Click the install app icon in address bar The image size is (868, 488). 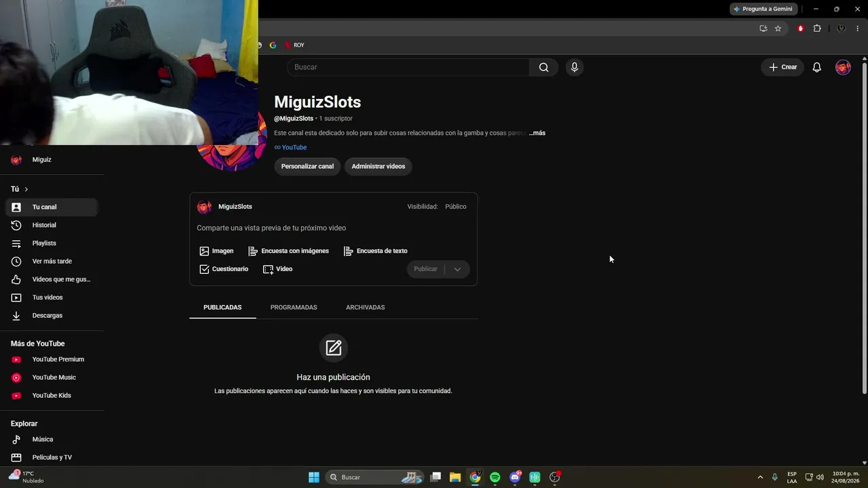[764, 28]
